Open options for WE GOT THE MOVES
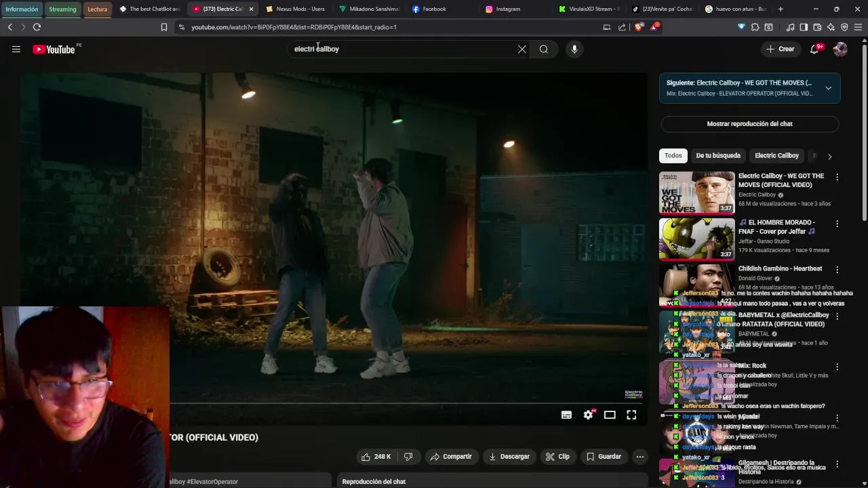 [x=837, y=178]
